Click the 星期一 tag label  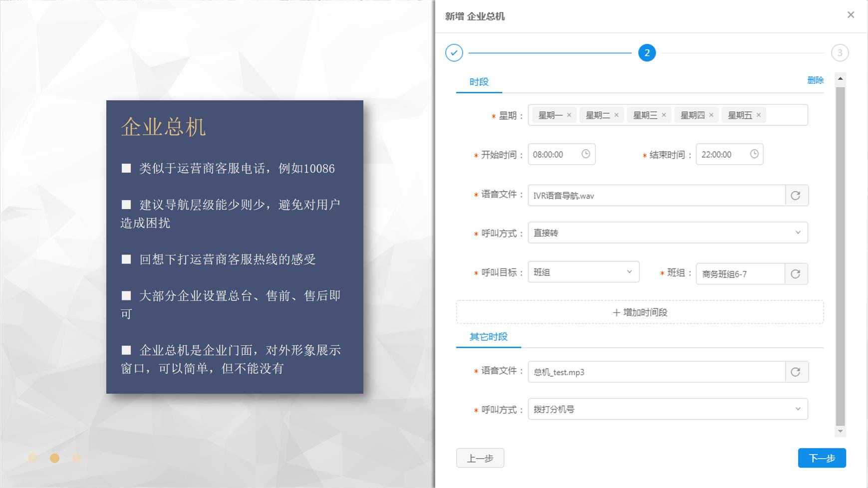point(550,115)
